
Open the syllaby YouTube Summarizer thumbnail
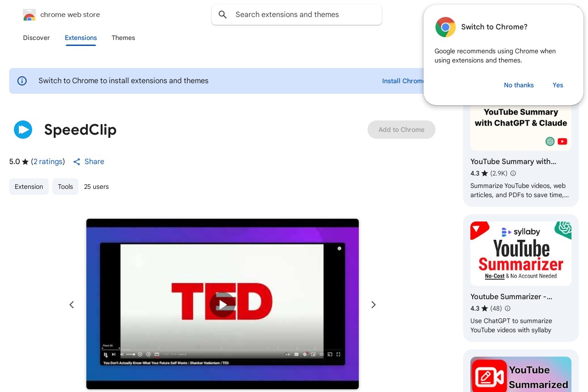tap(521, 254)
